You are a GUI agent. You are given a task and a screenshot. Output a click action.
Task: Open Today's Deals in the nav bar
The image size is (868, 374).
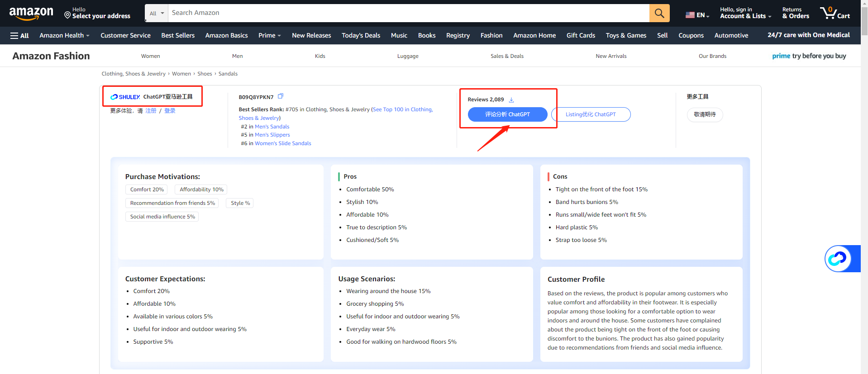(x=361, y=35)
